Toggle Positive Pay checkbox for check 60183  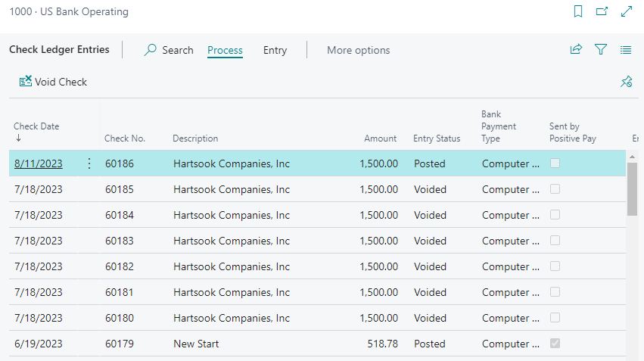555,241
